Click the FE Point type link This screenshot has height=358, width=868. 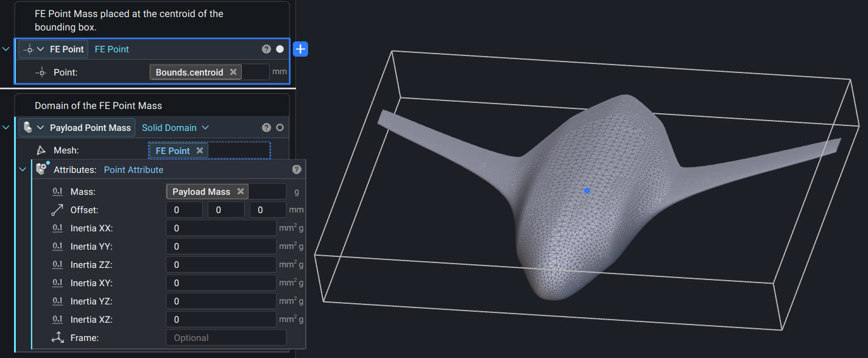112,49
